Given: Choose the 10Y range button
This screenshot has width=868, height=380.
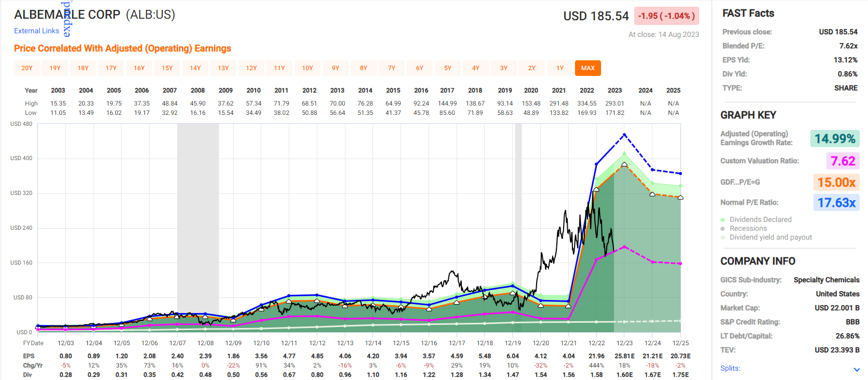Looking at the screenshot, I should 308,68.
